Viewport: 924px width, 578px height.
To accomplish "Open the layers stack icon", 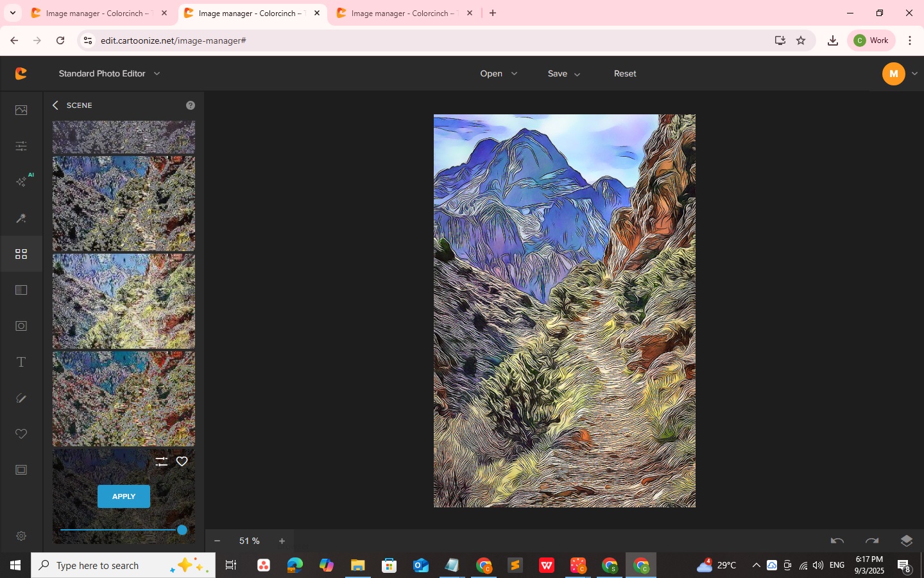I will pyautogui.click(x=906, y=541).
